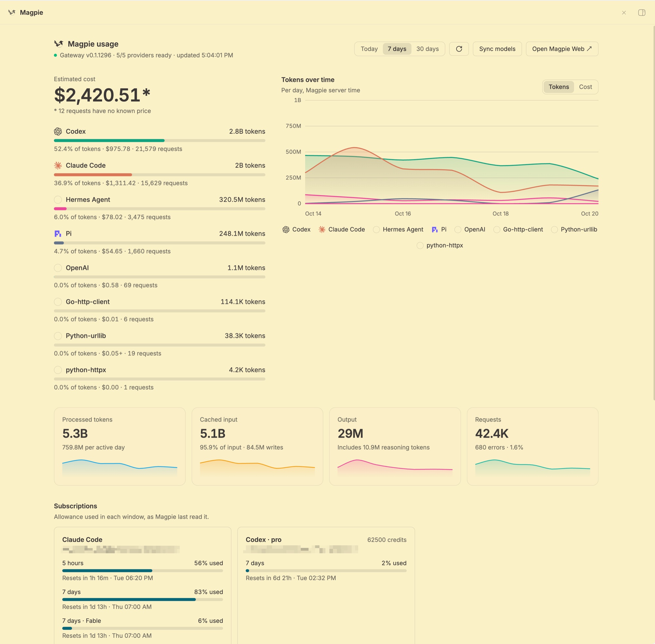Toggle python-httpx series in chart legend

pyautogui.click(x=440, y=246)
